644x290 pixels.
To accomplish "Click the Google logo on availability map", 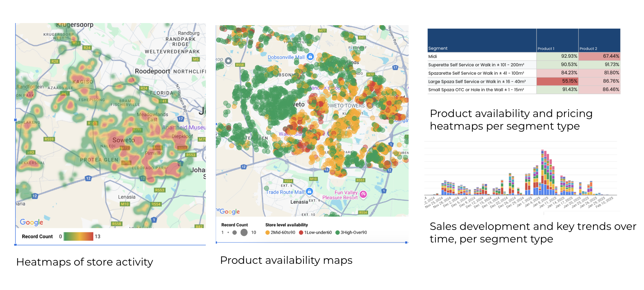I will tap(229, 211).
